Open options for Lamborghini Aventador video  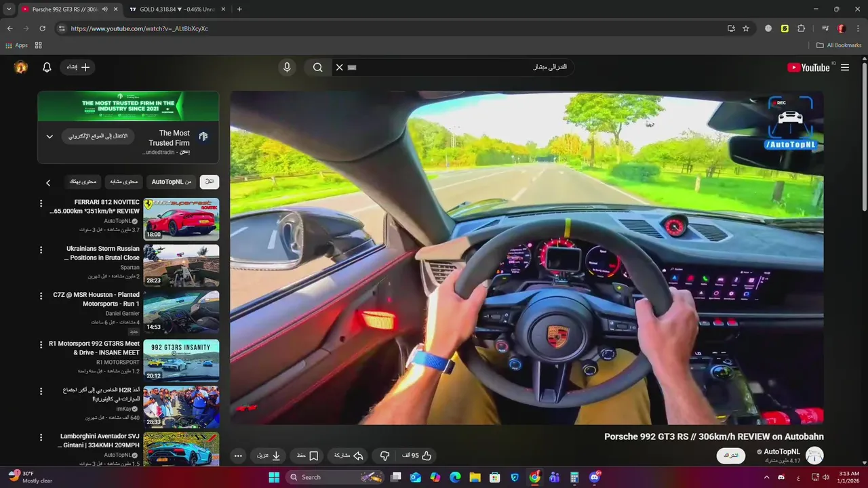[41, 437]
